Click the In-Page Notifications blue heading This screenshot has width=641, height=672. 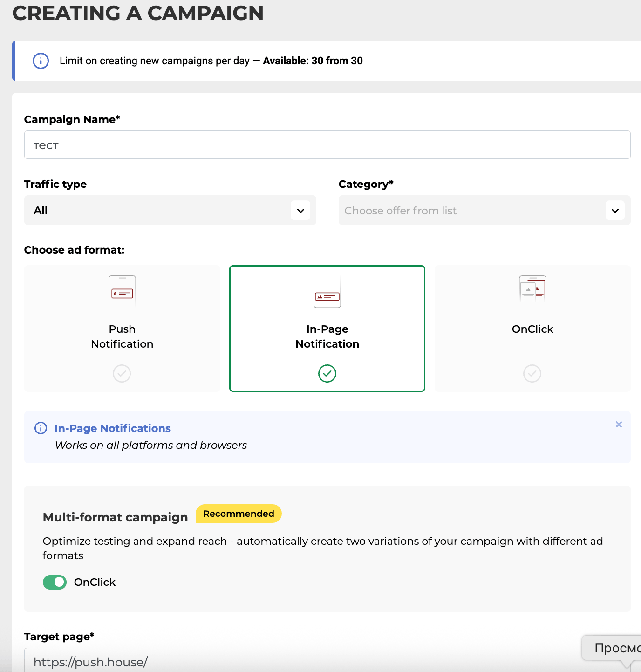coord(113,428)
